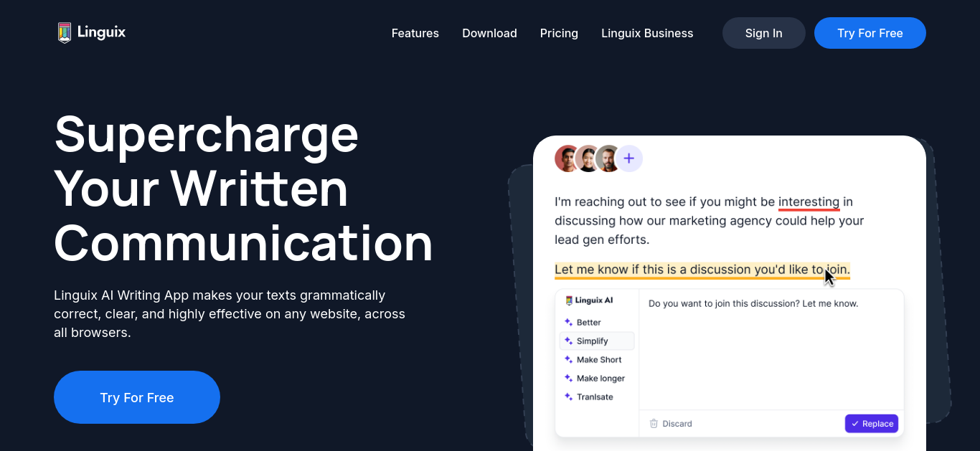Choose the Tranlsate option label
The height and width of the screenshot is (451, 980).
(595, 397)
